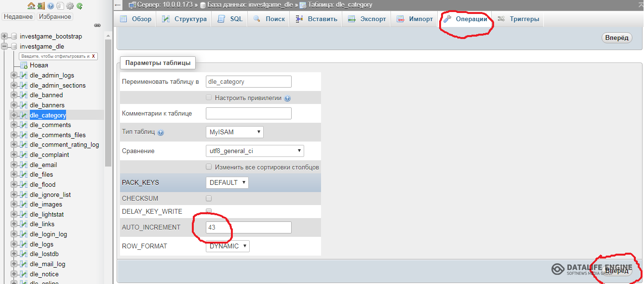Click the Недавнее button

(18, 16)
